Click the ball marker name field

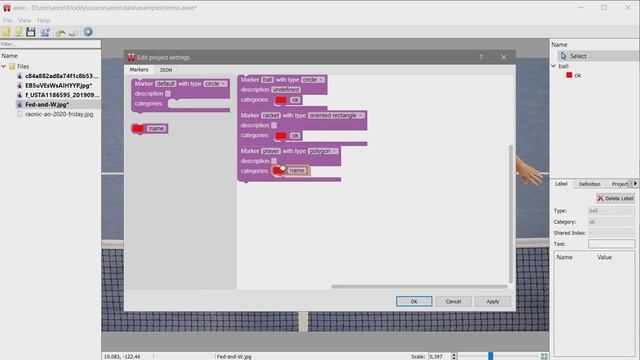click(267, 80)
